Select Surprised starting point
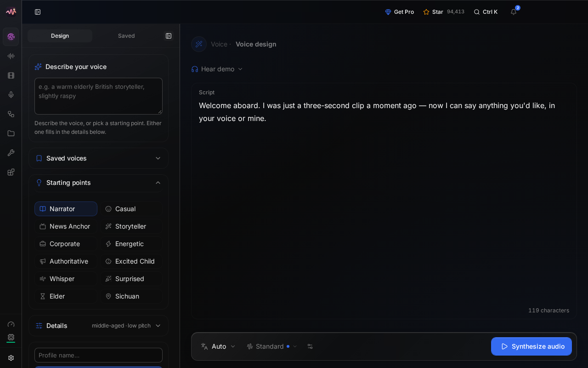 [131, 279]
